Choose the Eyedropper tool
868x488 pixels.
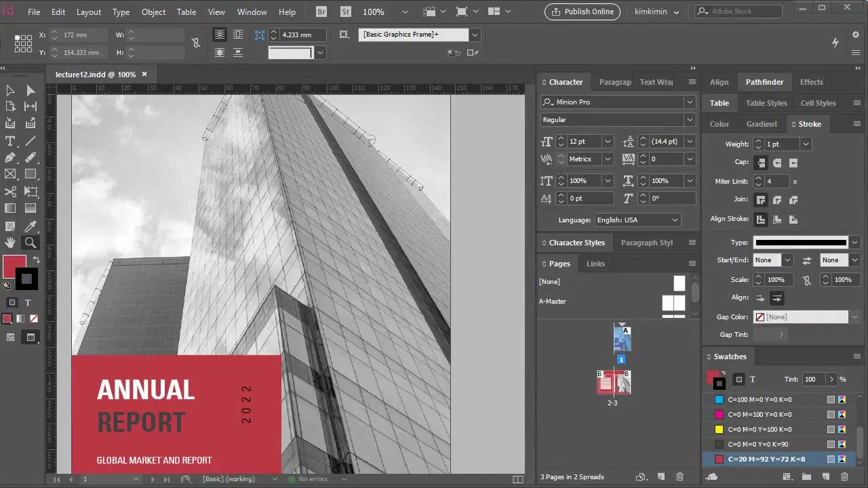[x=31, y=226]
